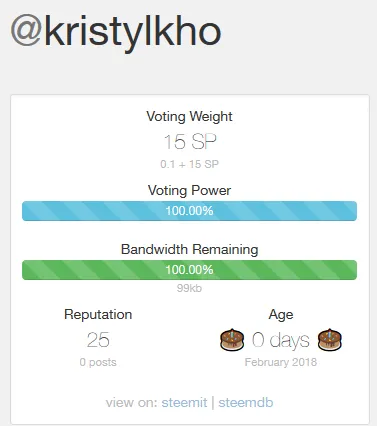Open the steemit profile link
377x426 pixels.
(x=184, y=402)
